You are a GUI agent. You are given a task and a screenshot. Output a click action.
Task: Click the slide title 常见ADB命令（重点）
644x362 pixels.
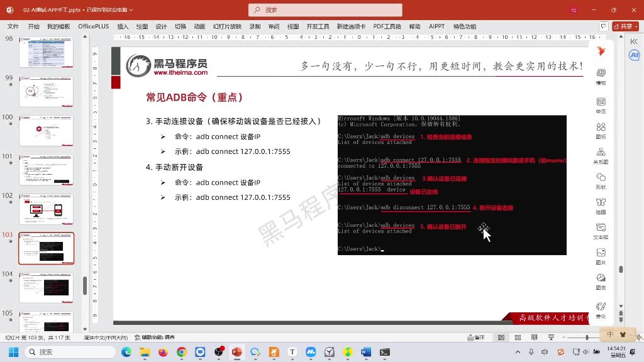click(194, 97)
